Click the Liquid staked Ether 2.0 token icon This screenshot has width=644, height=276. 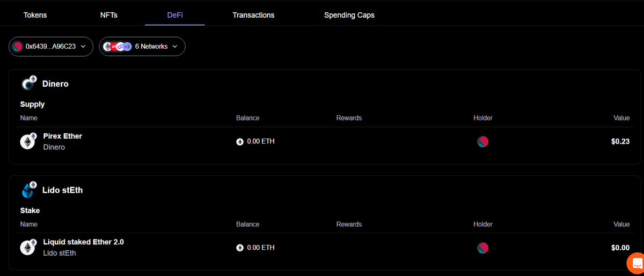[x=28, y=247]
